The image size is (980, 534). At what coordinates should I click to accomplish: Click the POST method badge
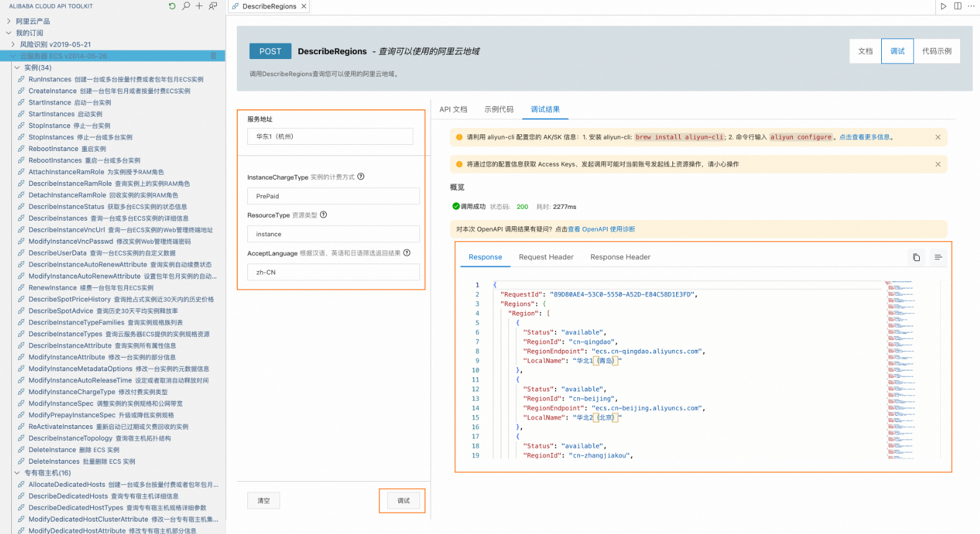[270, 52]
